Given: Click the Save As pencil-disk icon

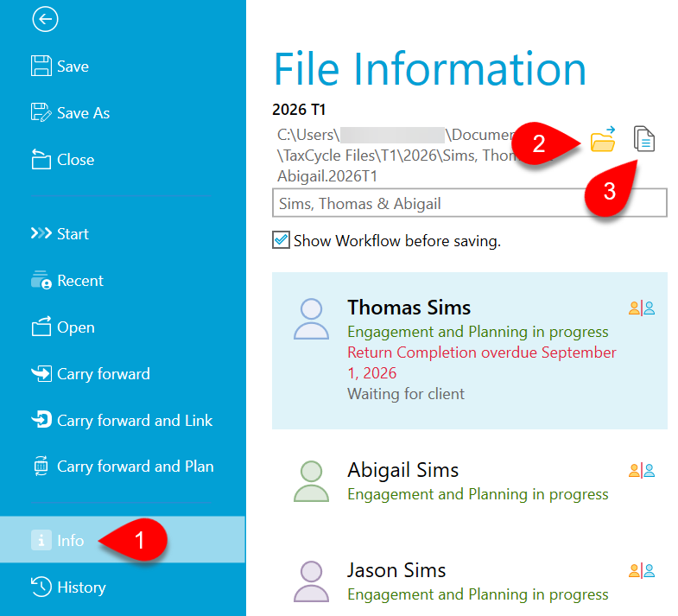Looking at the screenshot, I should coord(41,112).
